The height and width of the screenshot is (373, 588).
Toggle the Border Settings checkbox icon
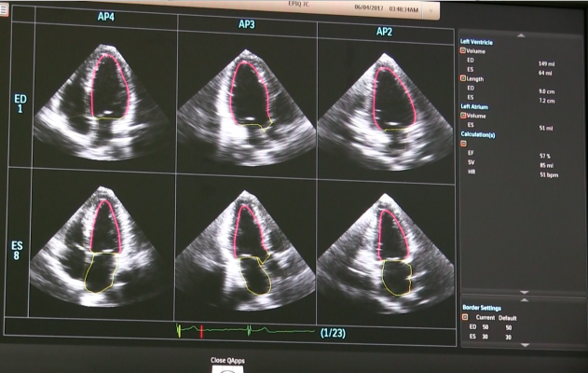point(465,317)
